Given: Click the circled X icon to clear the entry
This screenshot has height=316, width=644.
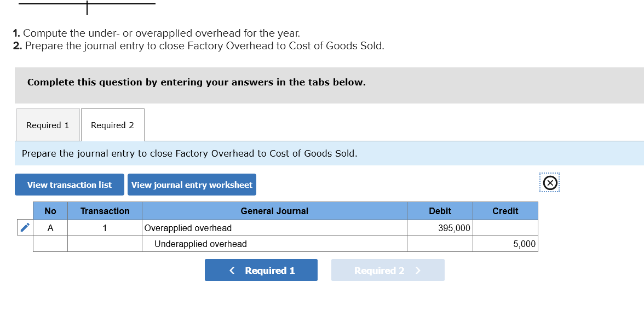Looking at the screenshot, I should click(550, 183).
